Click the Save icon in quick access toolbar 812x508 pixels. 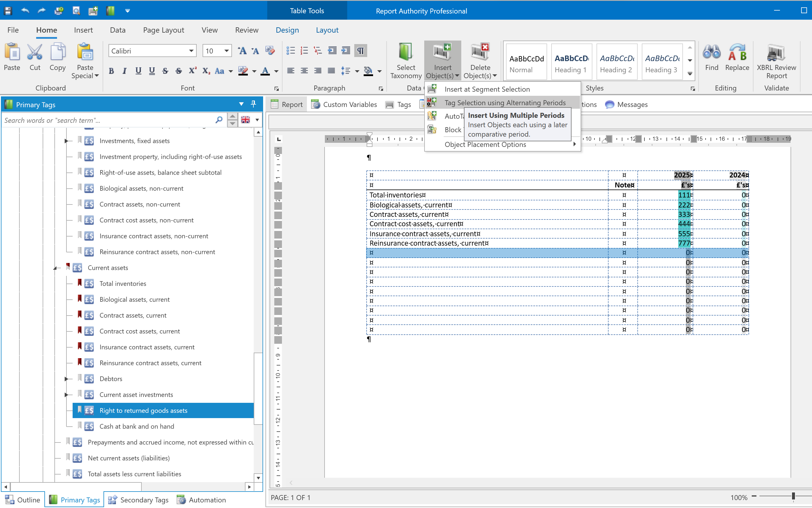8,11
